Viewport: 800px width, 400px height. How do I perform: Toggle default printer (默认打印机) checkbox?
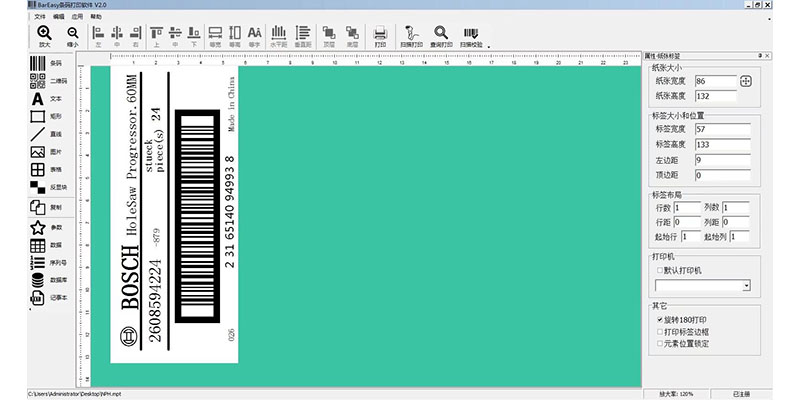click(660, 270)
